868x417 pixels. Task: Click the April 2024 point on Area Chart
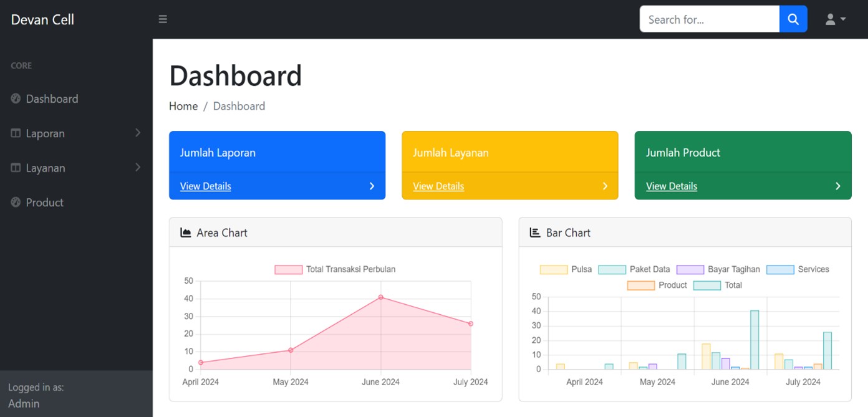click(x=201, y=362)
